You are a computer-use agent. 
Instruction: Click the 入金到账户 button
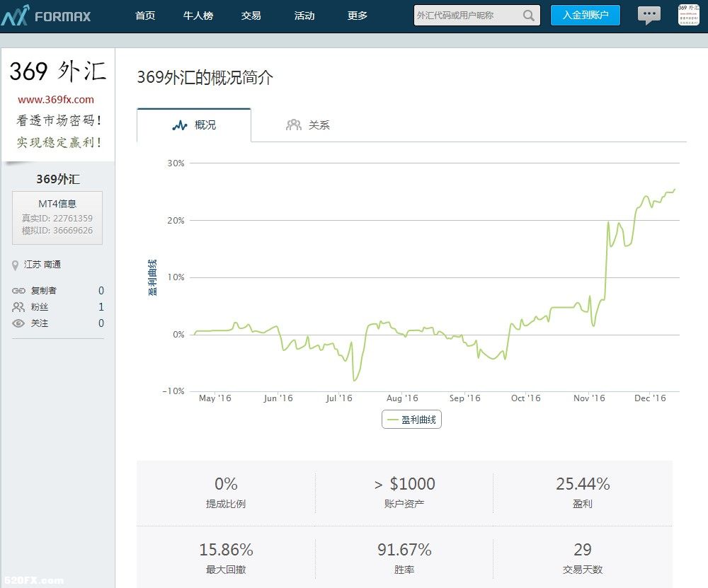pyautogui.click(x=586, y=16)
